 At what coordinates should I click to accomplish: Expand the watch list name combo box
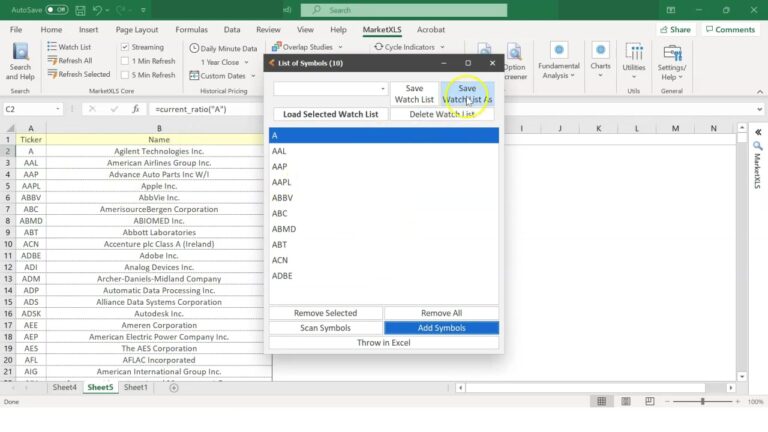[383, 89]
